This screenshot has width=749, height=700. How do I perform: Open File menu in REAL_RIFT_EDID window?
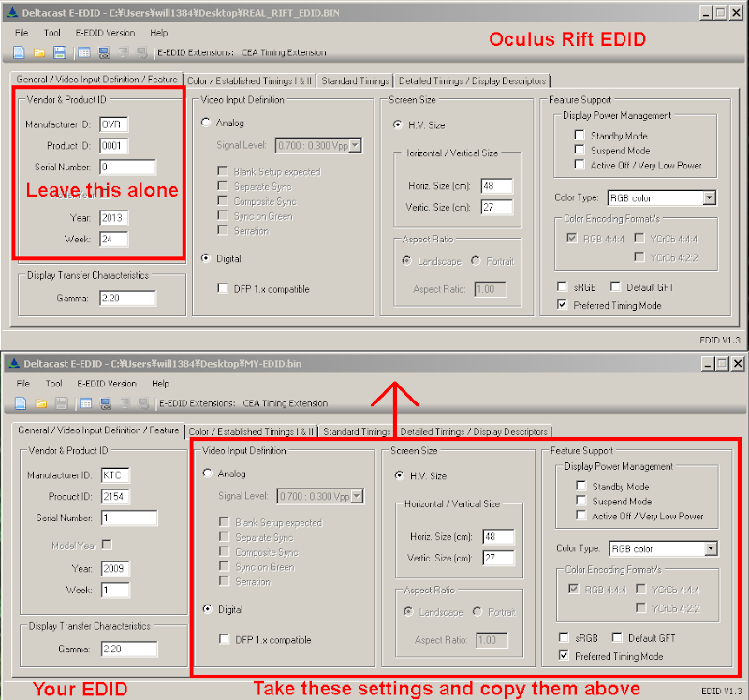(x=22, y=33)
